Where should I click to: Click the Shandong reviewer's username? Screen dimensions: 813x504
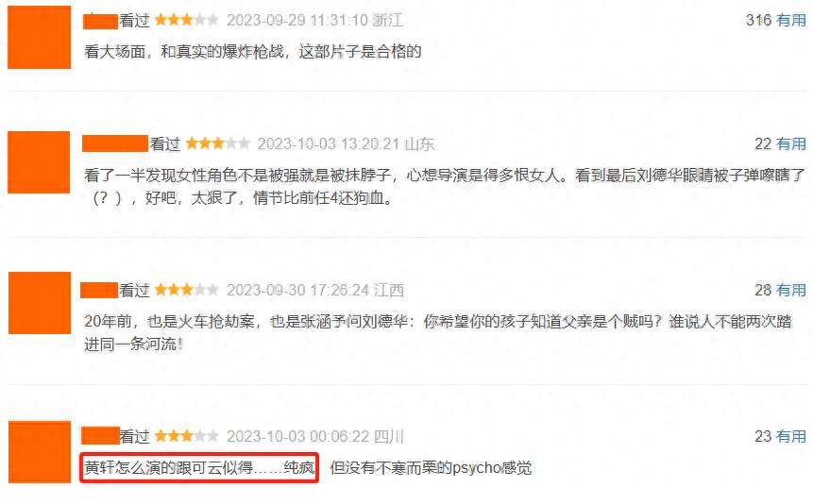pos(115,143)
